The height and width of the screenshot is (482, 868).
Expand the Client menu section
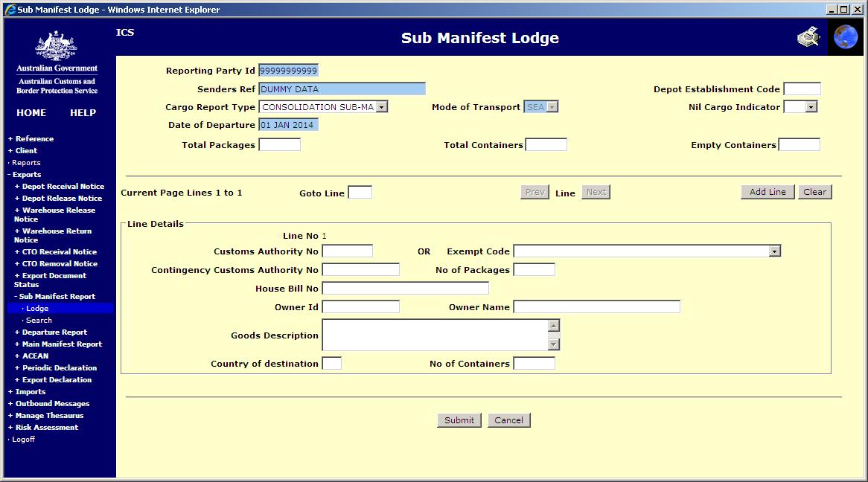click(22, 150)
